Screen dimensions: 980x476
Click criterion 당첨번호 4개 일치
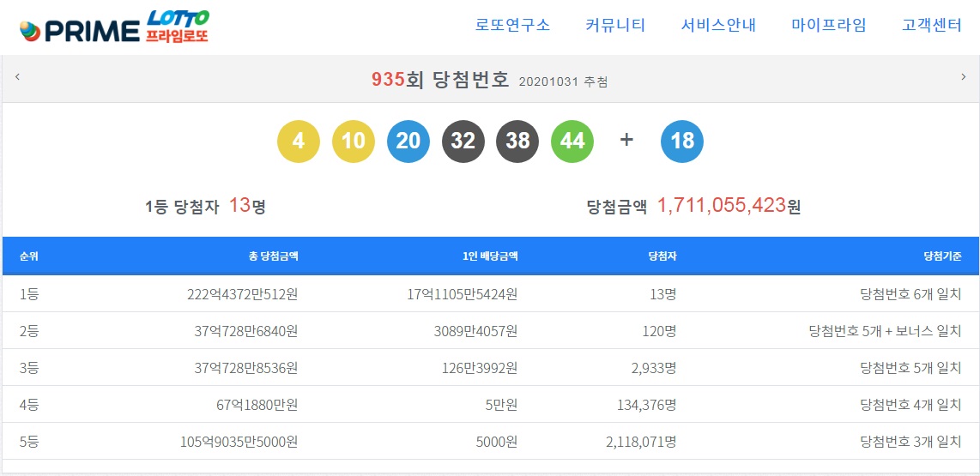tap(910, 406)
